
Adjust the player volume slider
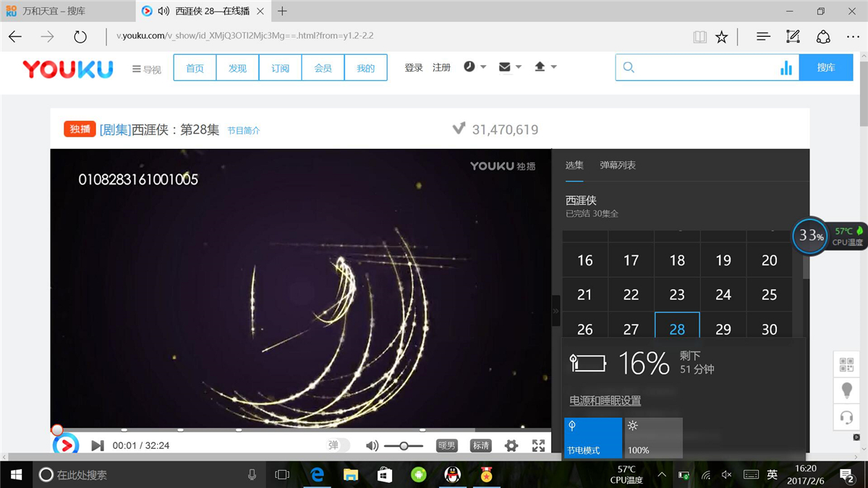click(404, 446)
